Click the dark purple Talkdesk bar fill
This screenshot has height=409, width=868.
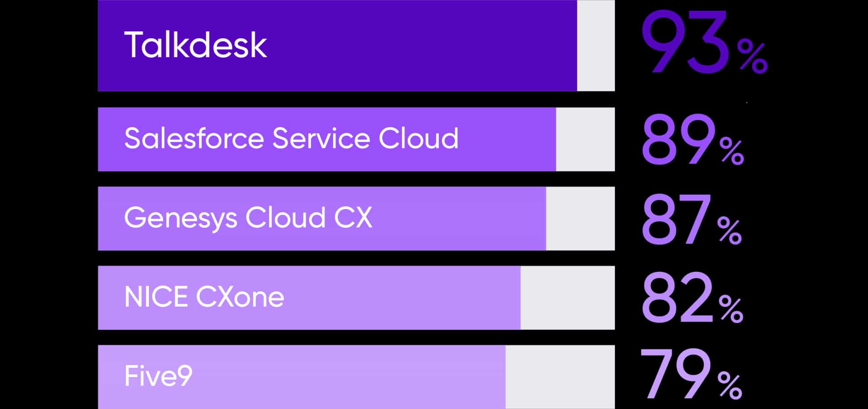click(x=337, y=45)
